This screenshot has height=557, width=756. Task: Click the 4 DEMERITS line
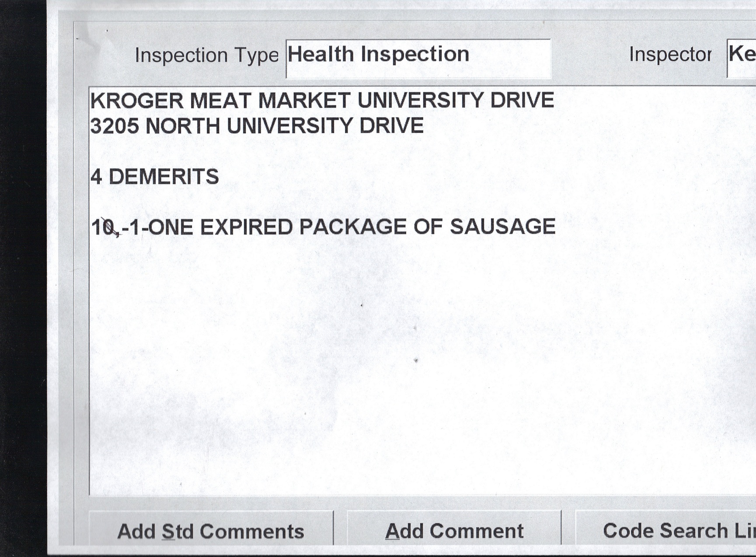[x=154, y=177]
